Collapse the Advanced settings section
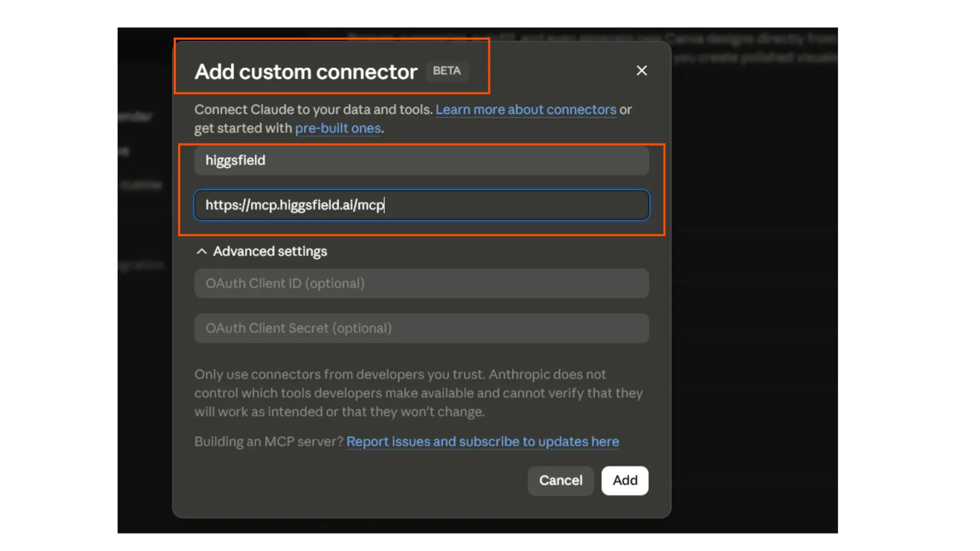980x551 pixels. click(x=202, y=252)
